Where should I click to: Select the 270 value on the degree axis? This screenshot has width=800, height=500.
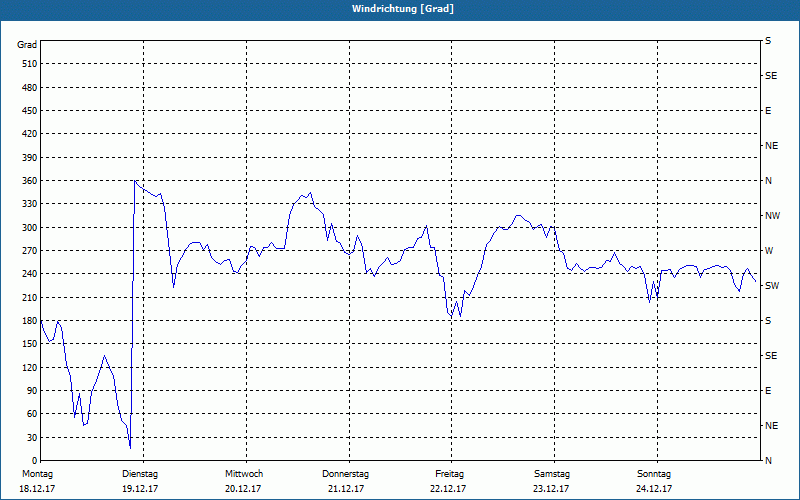coord(30,251)
